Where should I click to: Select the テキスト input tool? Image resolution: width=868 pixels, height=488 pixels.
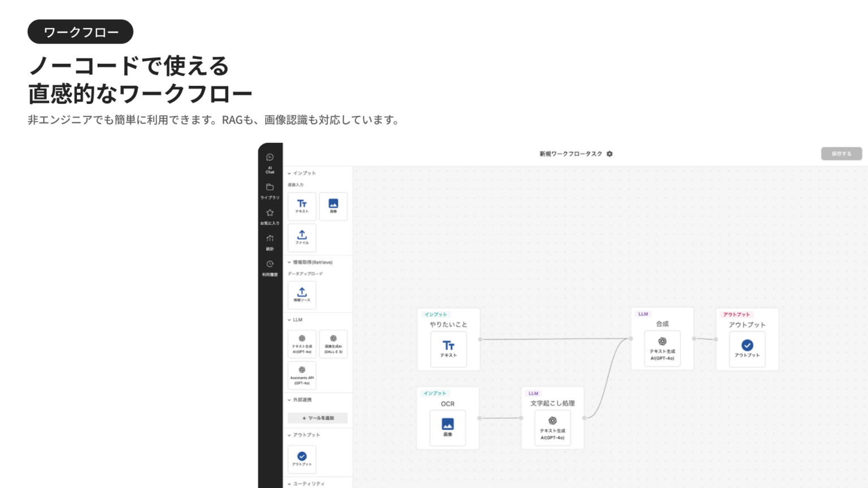click(302, 206)
